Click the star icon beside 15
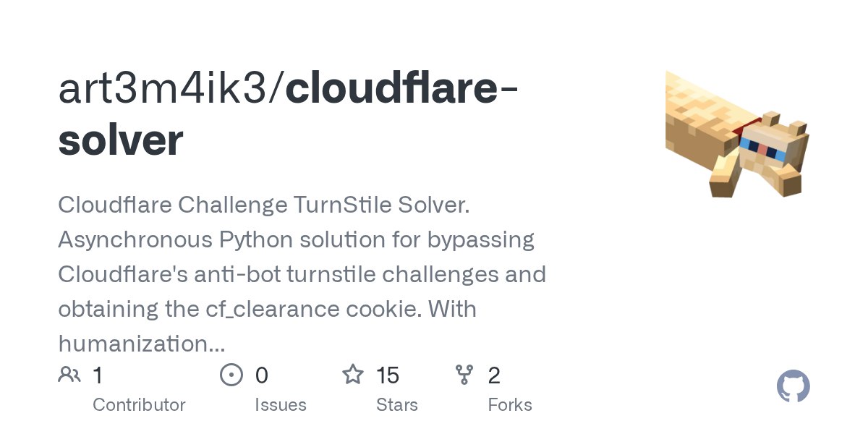 [x=352, y=375]
